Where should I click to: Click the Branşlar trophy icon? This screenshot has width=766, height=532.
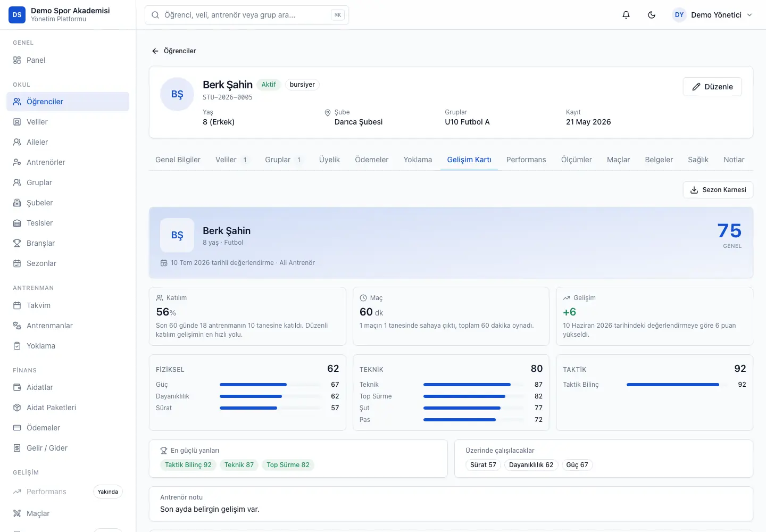pos(17,243)
